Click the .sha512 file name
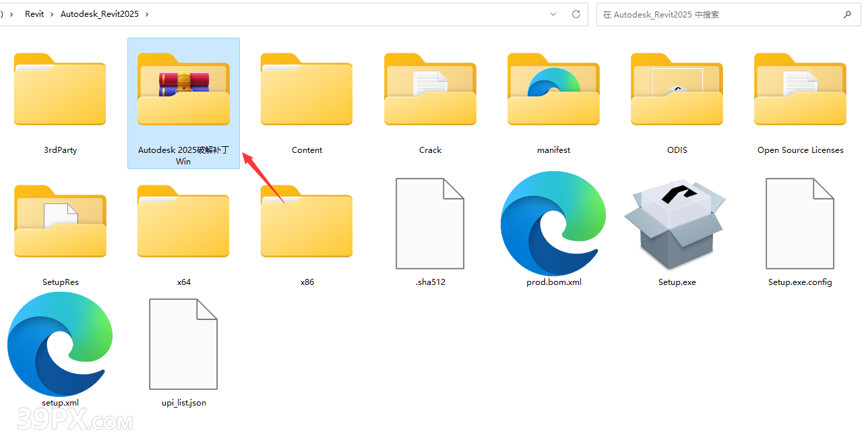This screenshot has height=448, width=868. click(430, 282)
